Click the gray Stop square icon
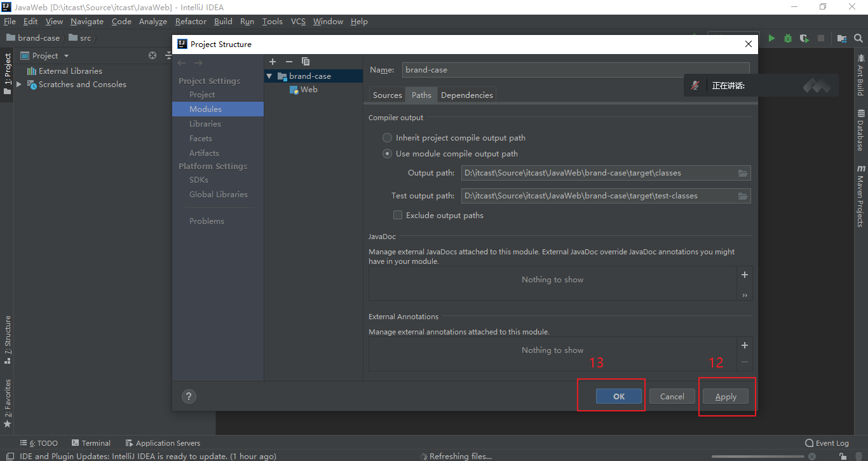Image resolution: width=868 pixels, height=461 pixels. click(821, 38)
